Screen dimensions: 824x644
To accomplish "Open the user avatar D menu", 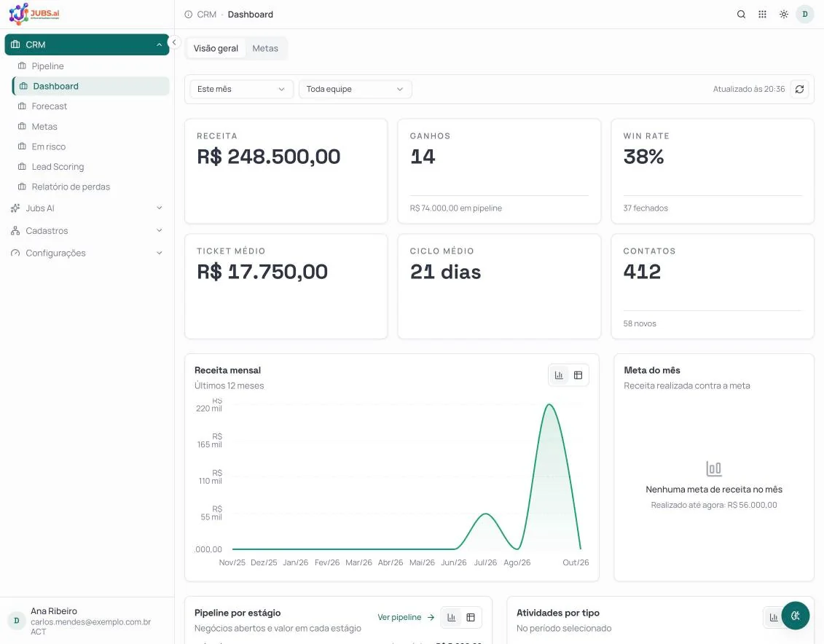I will click(x=804, y=14).
